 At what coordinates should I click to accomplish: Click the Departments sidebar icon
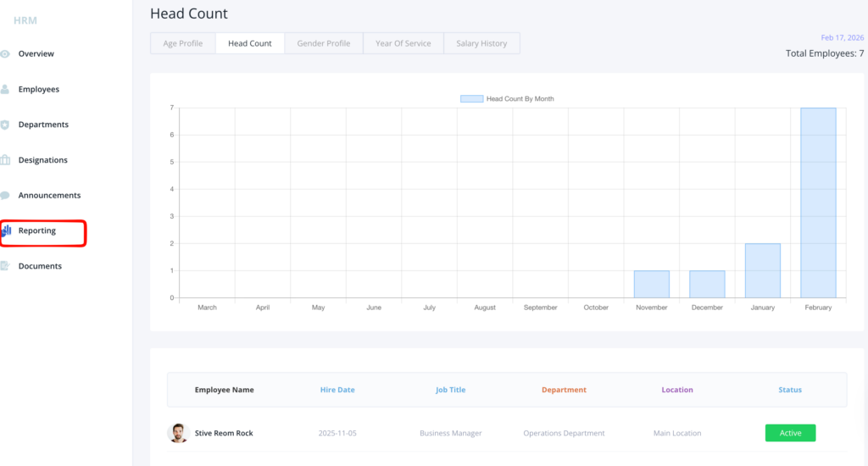pos(5,125)
